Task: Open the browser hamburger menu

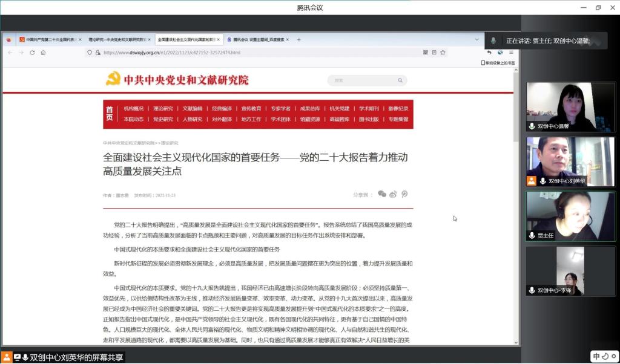Action: (x=511, y=53)
